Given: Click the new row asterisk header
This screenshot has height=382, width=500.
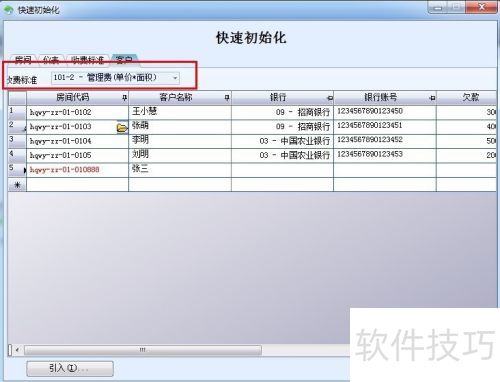Looking at the screenshot, I should pyautogui.click(x=17, y=185).
